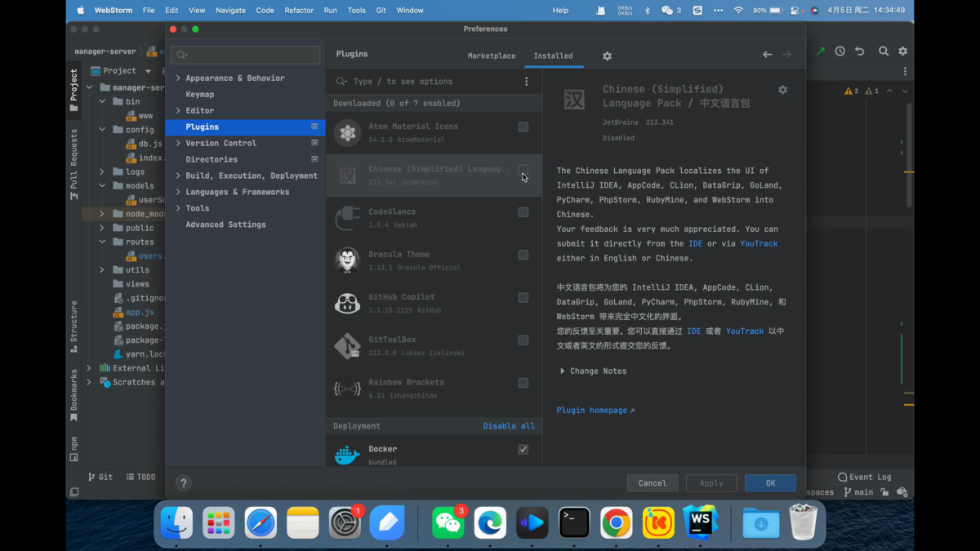Open WeChat from the Dock
The height and width of the screenshot is (551, 980).
448,523
